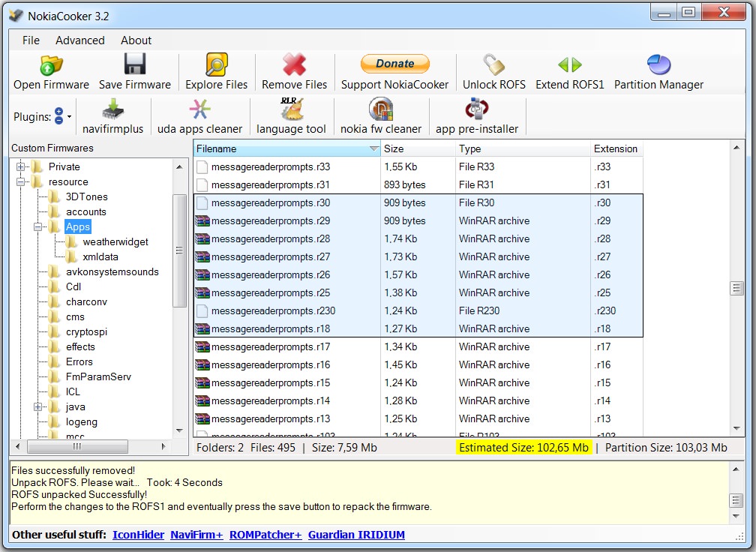Select the weatherwidget folder
This screenshot has width=756, height=552.
click(115, 241)
